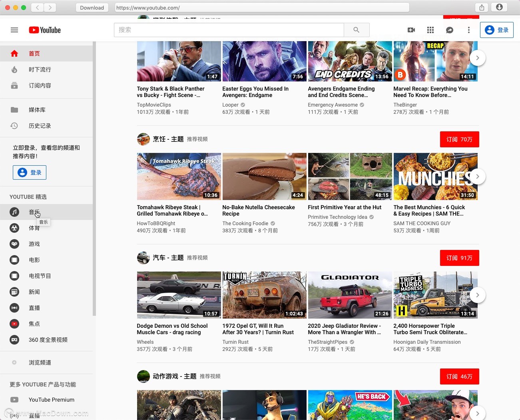Open 媒体库 library

[46, 110]
